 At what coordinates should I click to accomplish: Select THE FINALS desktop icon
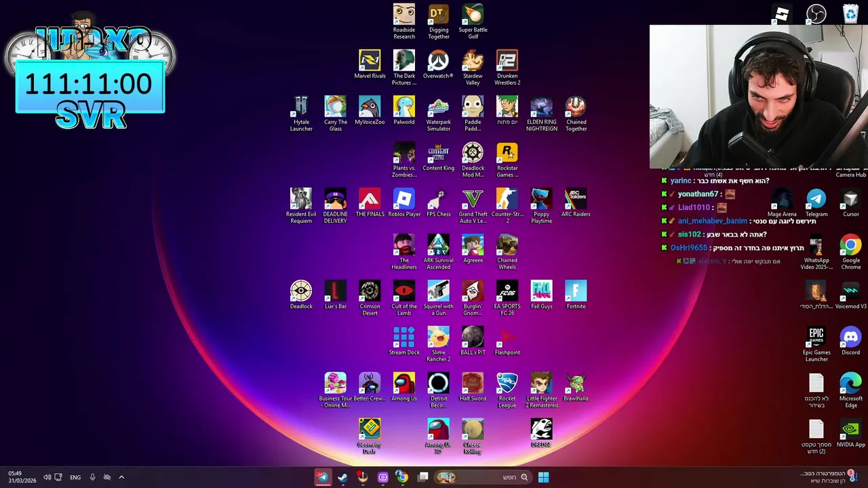370,203
